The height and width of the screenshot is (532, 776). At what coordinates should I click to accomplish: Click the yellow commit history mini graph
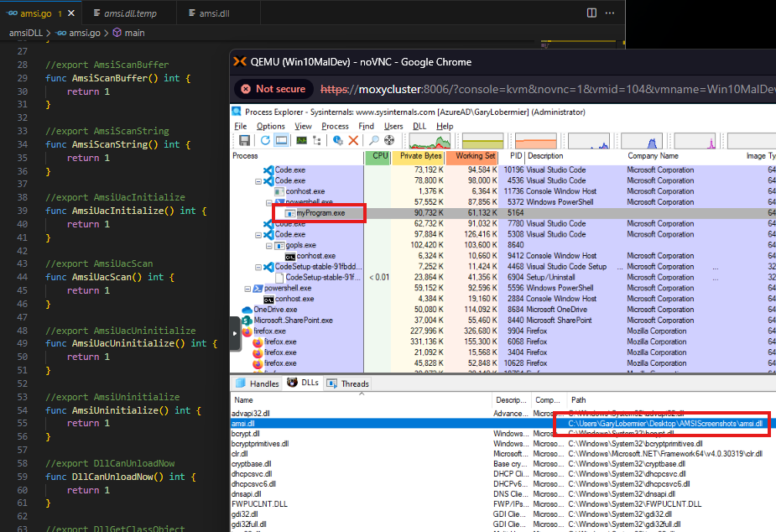[482, 140]
